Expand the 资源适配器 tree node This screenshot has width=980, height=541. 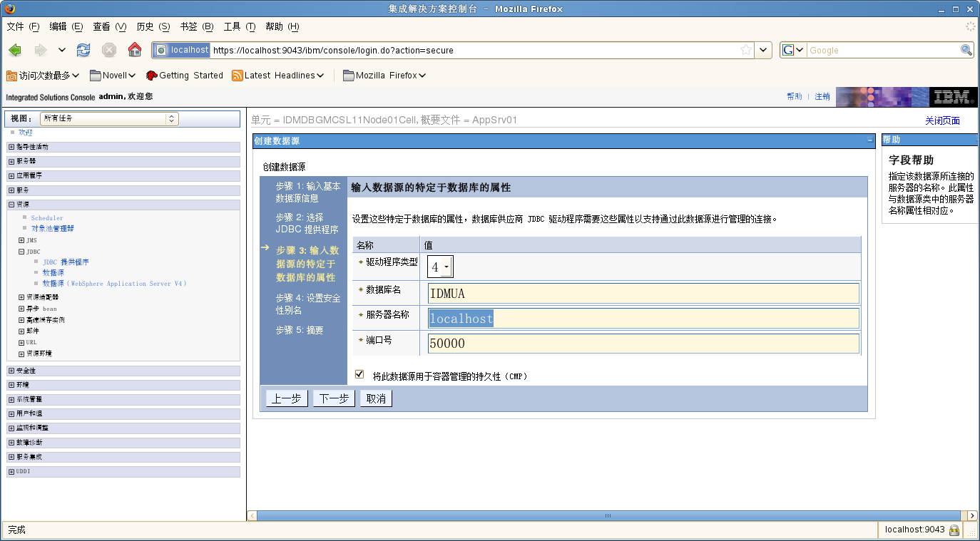(x=21, y=297)
